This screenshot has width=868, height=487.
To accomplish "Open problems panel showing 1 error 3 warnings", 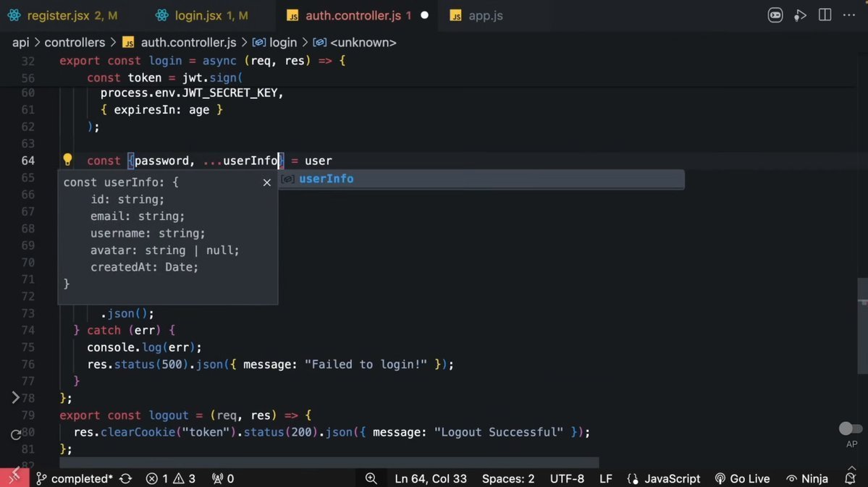I will click(x=171, y=479).
